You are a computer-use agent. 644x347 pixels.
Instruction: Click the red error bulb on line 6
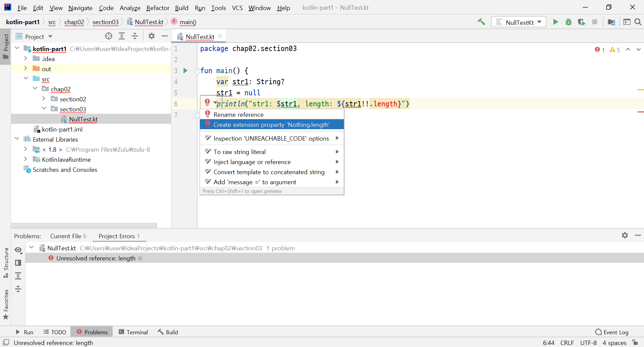[x=207, y=102]
